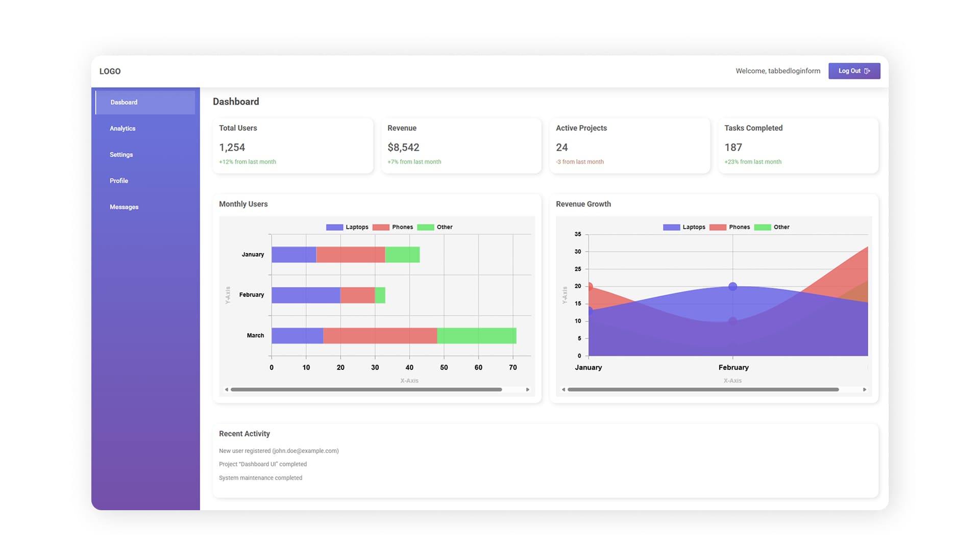Click the Log Out button

pyautogui.click(x=854, y=71)
